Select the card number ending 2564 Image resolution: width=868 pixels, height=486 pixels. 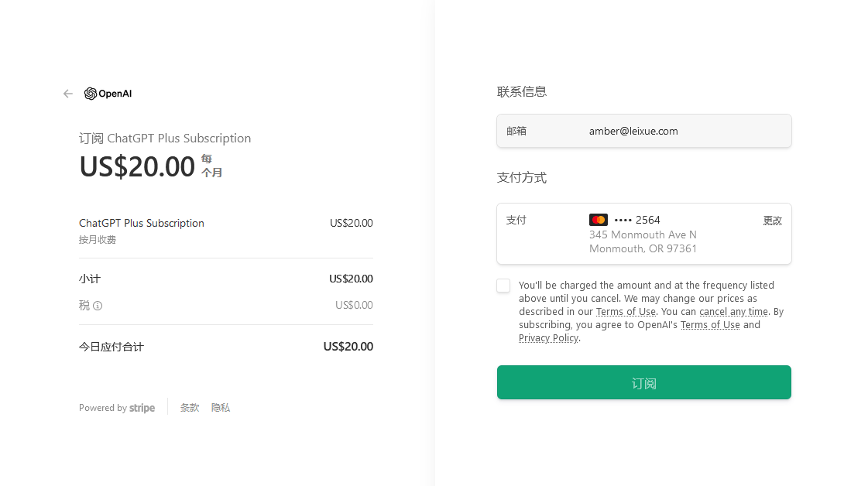coord(638,220)
